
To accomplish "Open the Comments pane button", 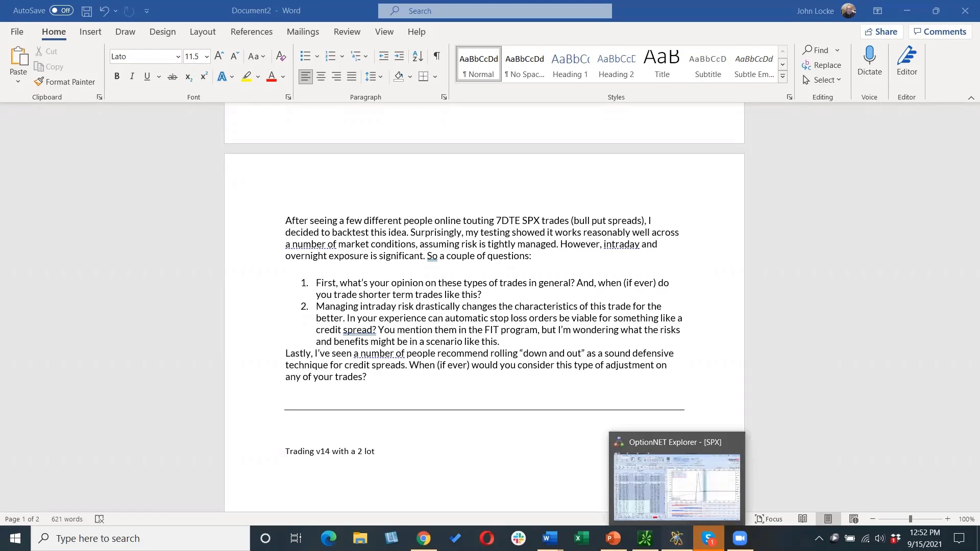I will [x=940, y=32].
